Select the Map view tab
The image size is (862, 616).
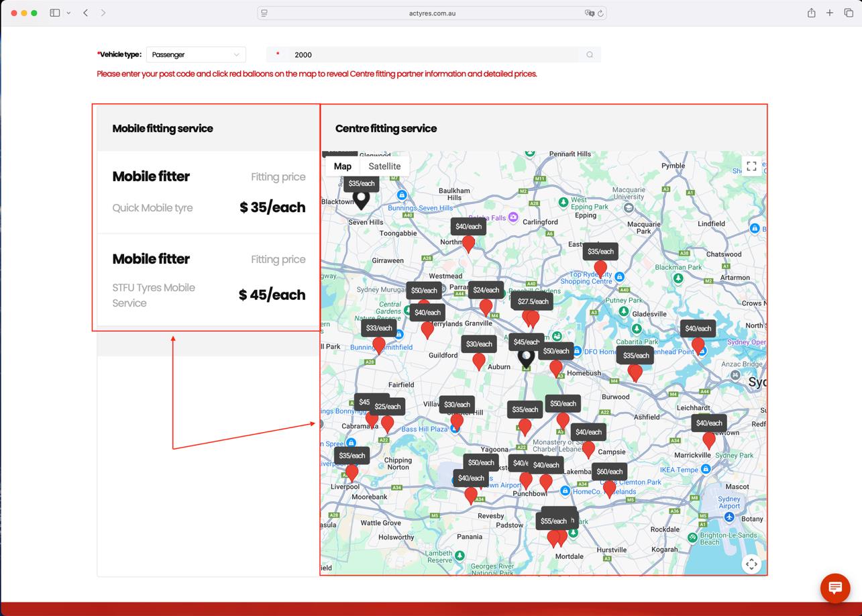[x=342, y=166]
